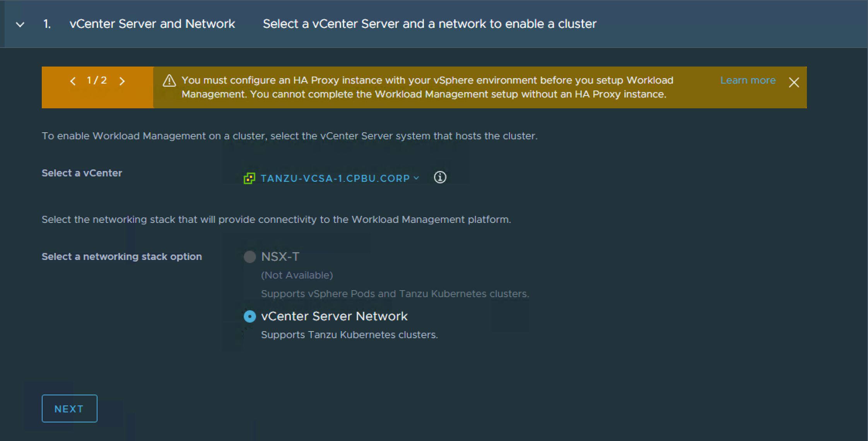This screenshot has height=441, width=868.
Task: Click the 'vCenter Server and Network' step title
Action: 152,24
